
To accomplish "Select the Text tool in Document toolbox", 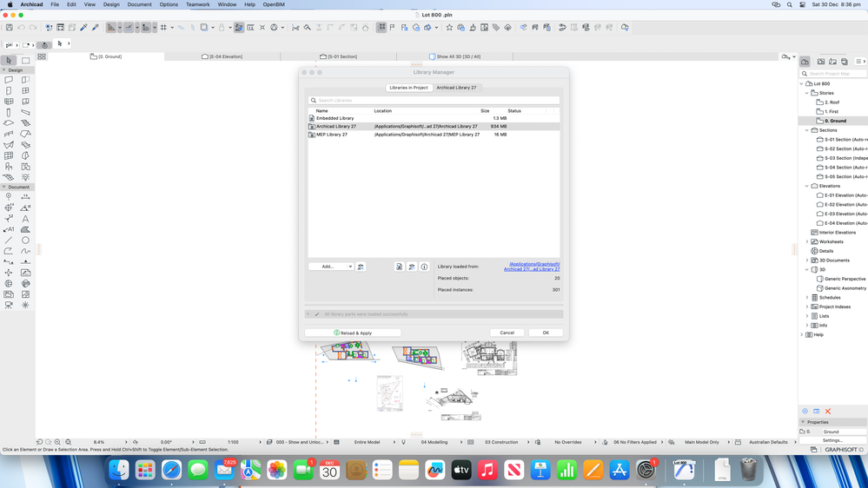I will (25, 219).
